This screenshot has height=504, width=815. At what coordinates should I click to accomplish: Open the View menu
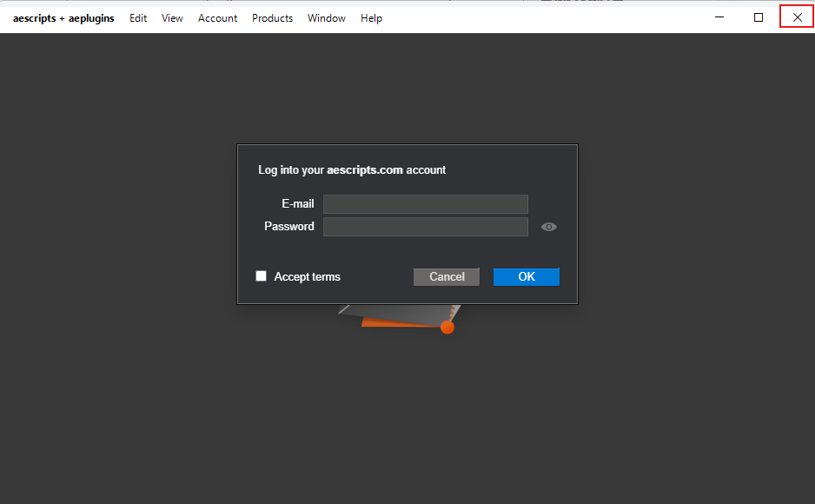[172, 17]
